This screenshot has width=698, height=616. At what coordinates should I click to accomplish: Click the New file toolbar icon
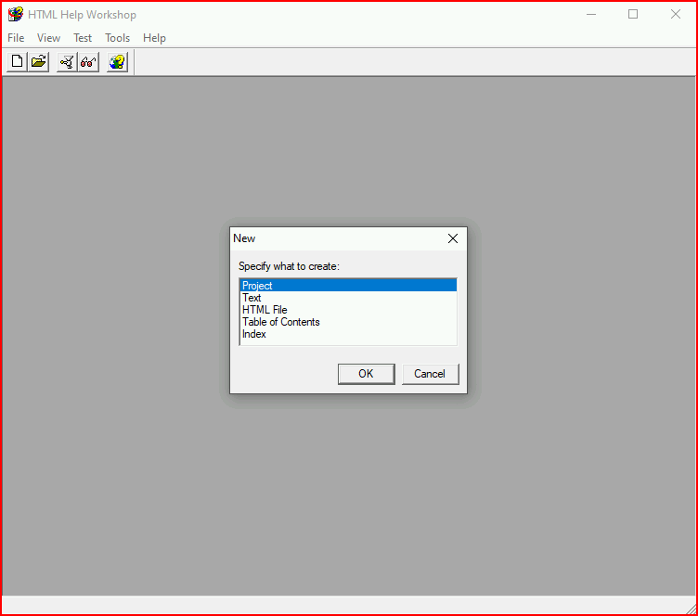coord(17,62)
